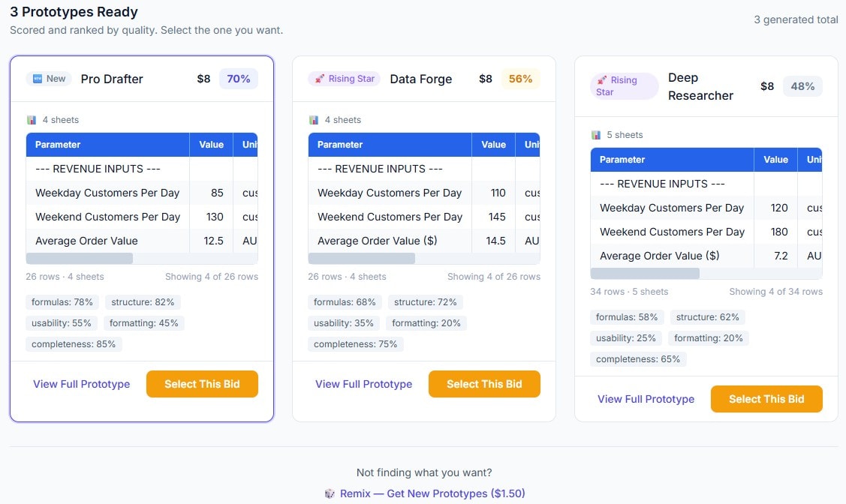Click the 70% score badge on Pro Drafter
846x504 pixels.
238,78
